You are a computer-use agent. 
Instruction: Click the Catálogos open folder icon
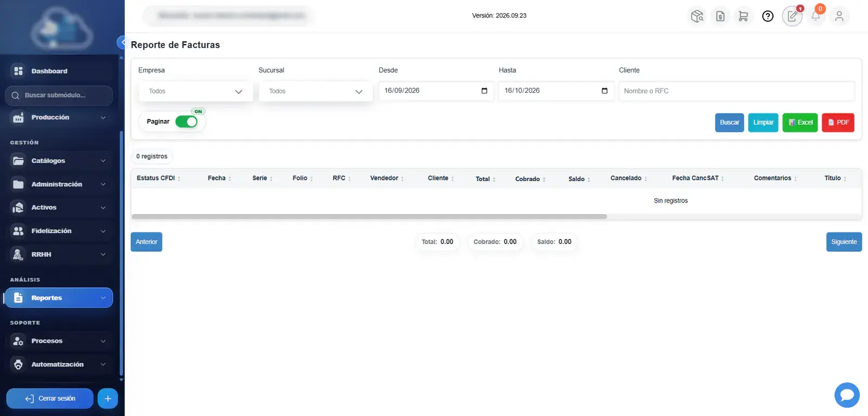click(18, 161)
